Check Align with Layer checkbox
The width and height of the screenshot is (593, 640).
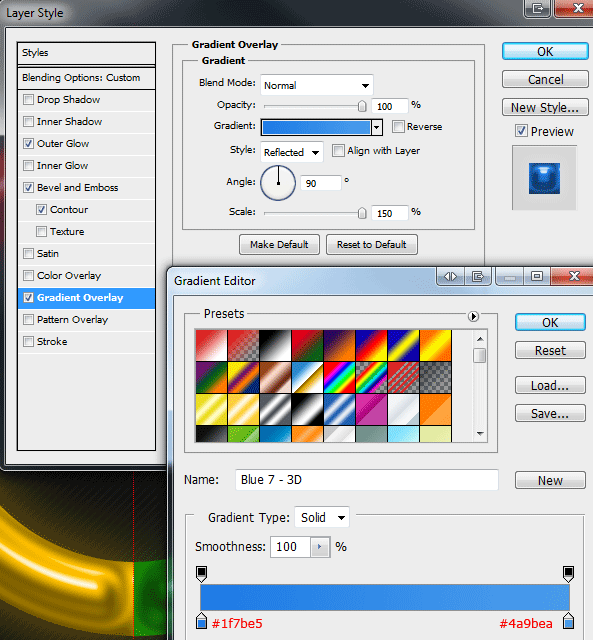(x=338, y=151)
